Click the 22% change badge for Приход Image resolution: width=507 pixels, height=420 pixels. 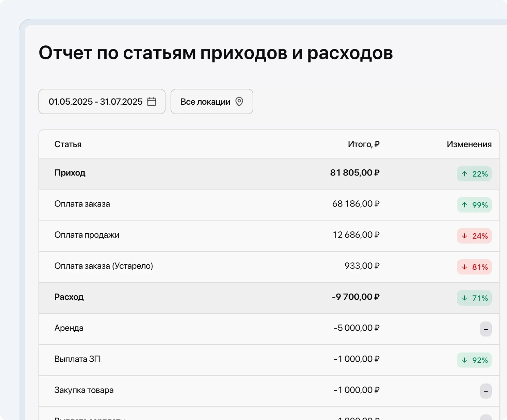474,174
